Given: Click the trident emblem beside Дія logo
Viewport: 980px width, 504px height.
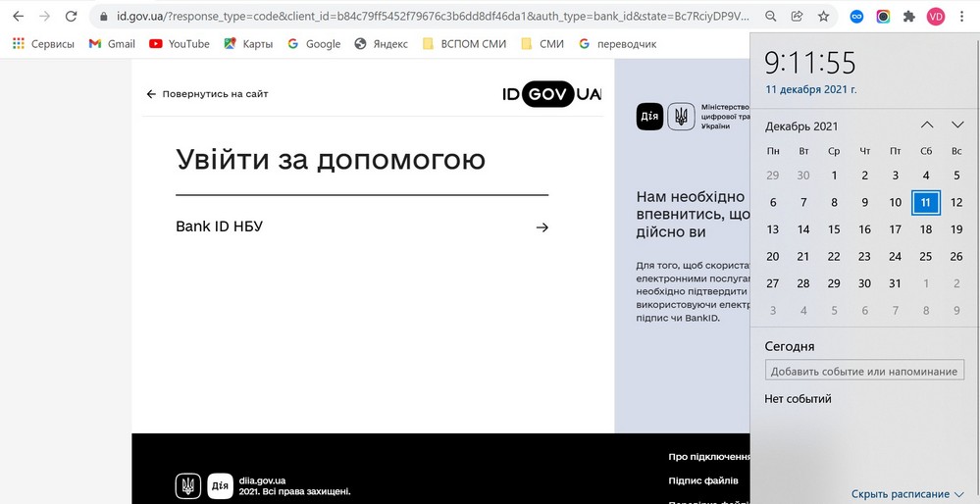Looking at the screenshot, I should pos(681,117).
